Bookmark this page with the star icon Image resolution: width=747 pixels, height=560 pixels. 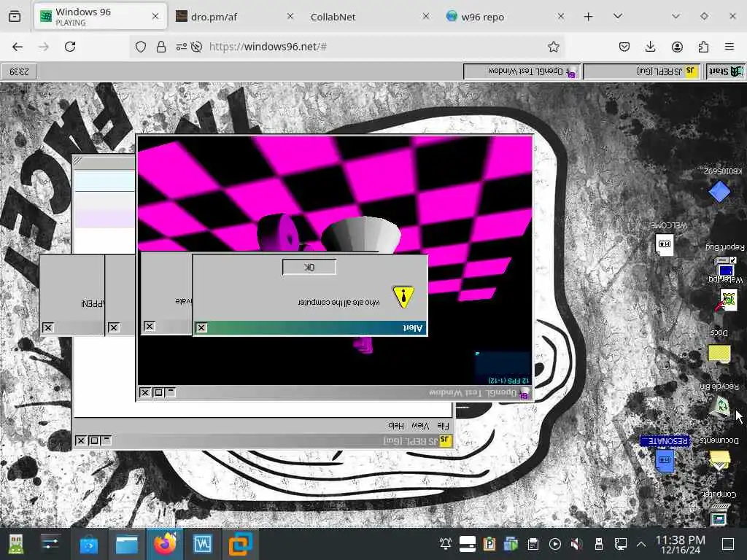(x=554, y=47)
